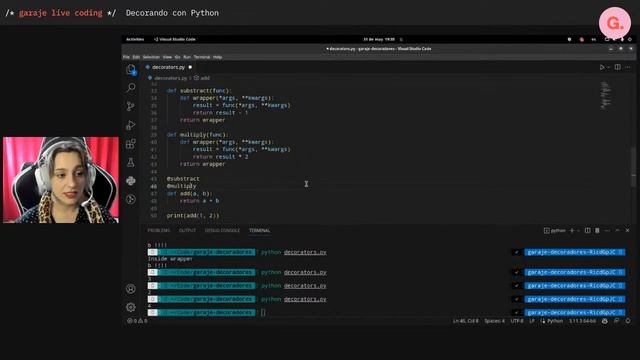
Task: Kill the terminal with the trash icon
Action: (x=597, y=231)
